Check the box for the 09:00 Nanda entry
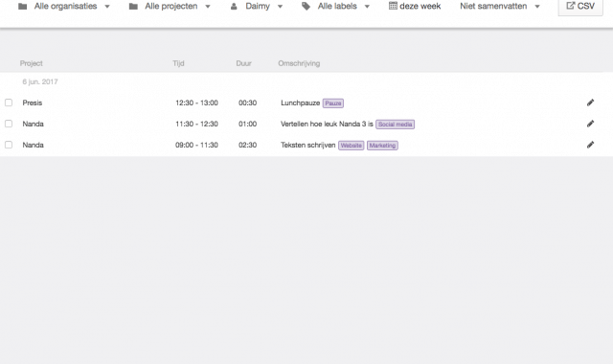Image resolution: width=613 pixels, height=364 pixels. pos(9,145)
